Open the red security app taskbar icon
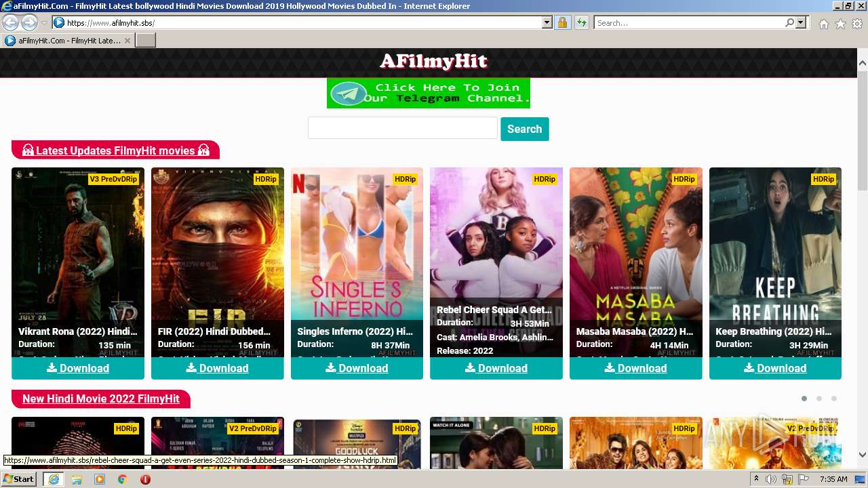Screen dimensions: 868x488 point(145,479)
